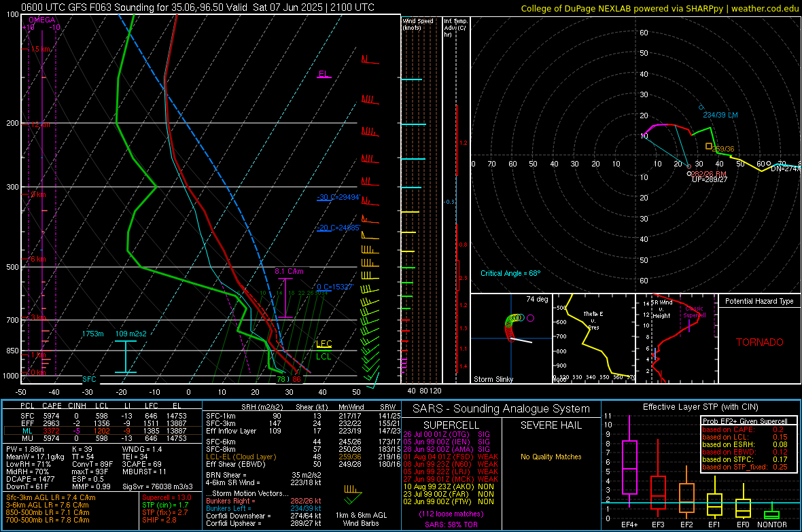Click the yellow LFC marker on Skew-T
Viewport: 802px width, 532px height.
coord(324,344)
